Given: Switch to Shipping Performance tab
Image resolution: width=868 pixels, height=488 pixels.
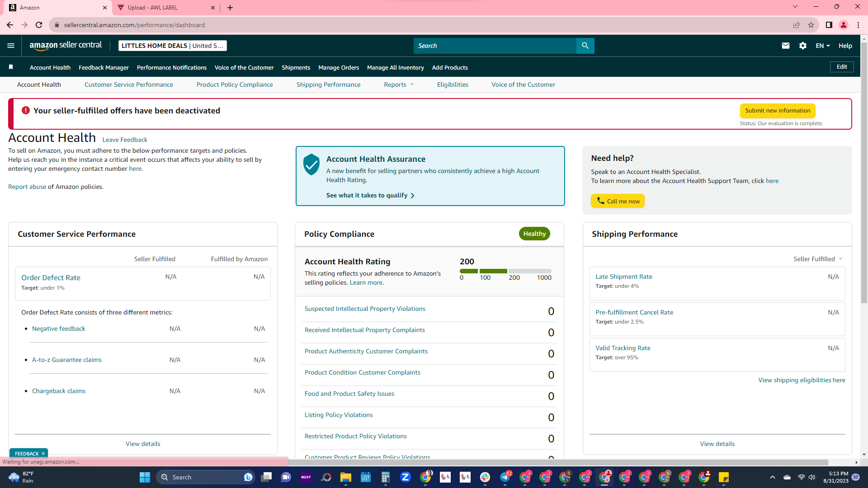Looking at the screenshot, I should coord(329,84).
